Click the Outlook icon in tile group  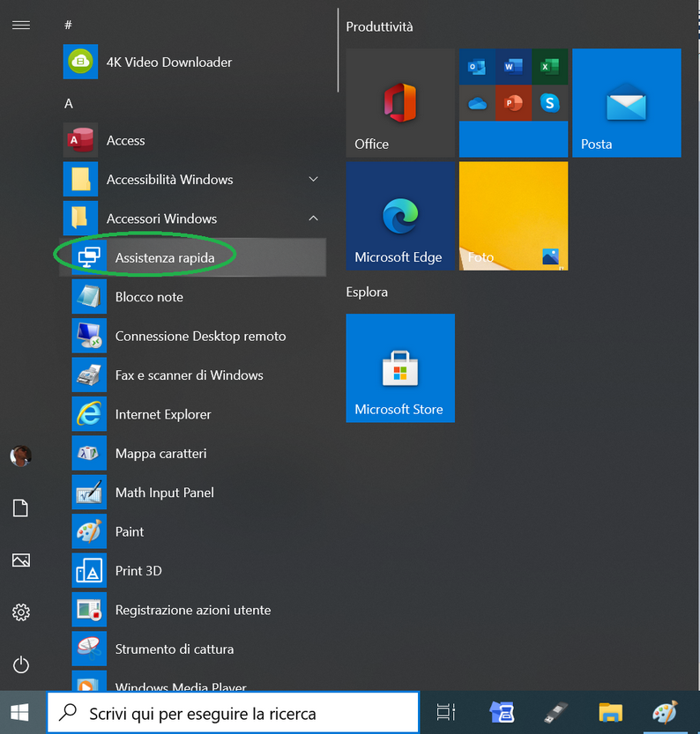click(477, 67)
